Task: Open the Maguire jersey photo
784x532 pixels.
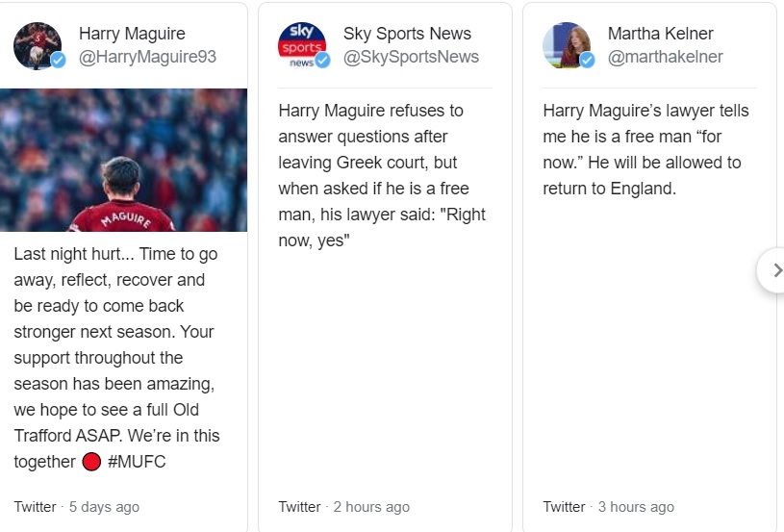Action: (x=123, y=160)
